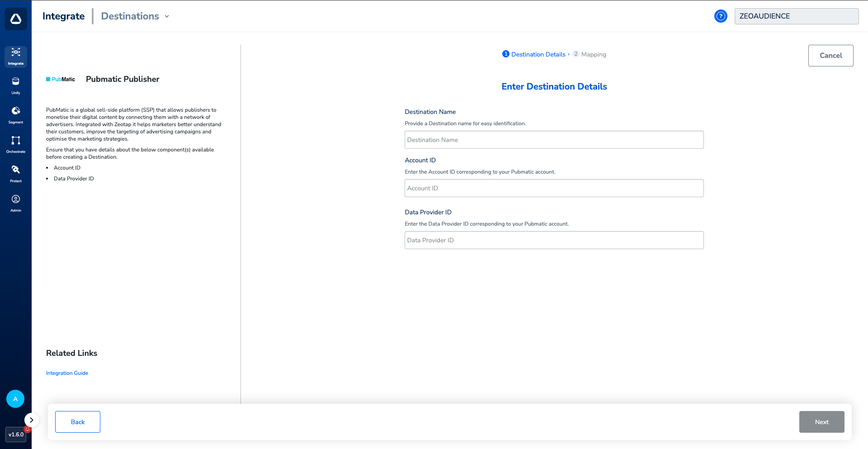Click the v1.6.0 version badge
Image resolution: width=868 pixels, height=449 pixels.
pos(16,435)
